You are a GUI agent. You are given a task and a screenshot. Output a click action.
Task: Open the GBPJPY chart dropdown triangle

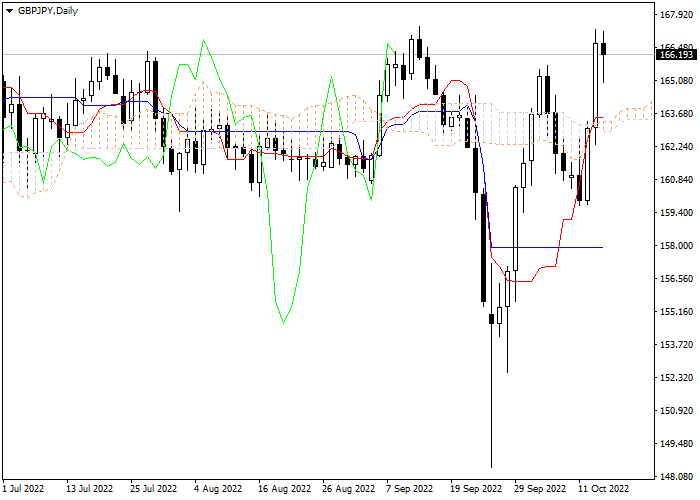(9, 11)
